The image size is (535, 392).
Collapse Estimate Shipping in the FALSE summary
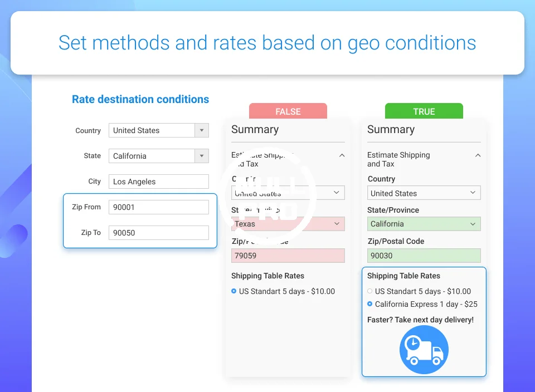pos(342,155)
